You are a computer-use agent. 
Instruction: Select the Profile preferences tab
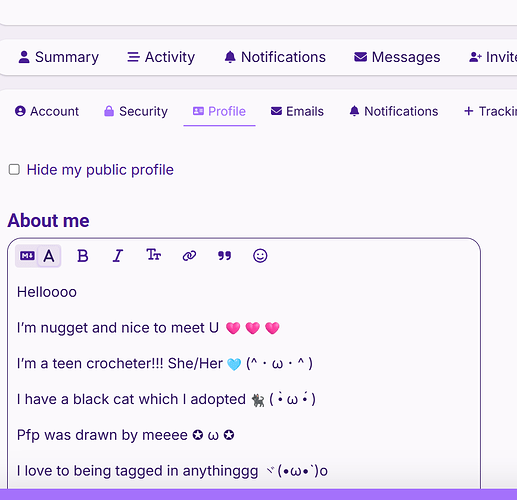click(219, 111)
